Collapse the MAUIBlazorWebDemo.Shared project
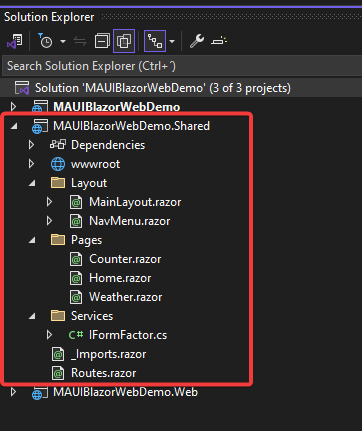Viewport: 362px width, 431px height. tap(14, 126)
